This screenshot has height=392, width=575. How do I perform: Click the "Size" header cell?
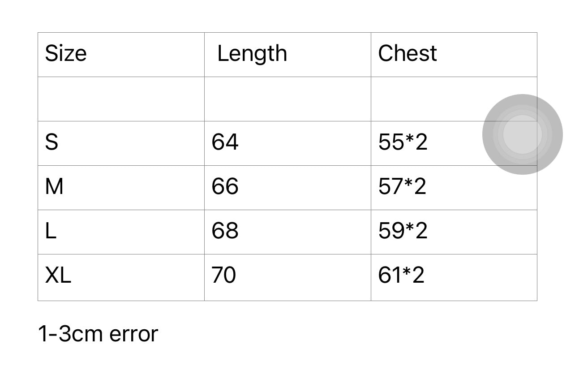point(66,54)
